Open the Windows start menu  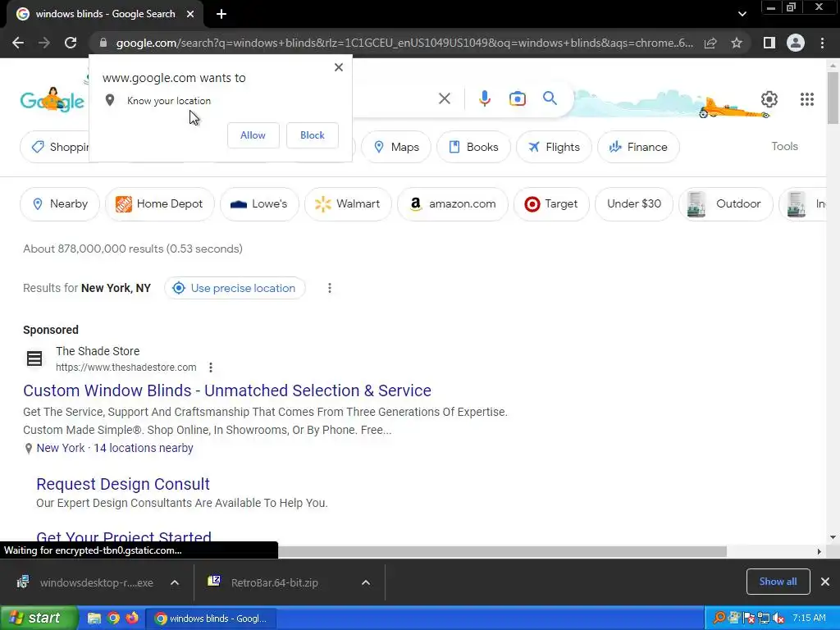[x=39, y=619]
